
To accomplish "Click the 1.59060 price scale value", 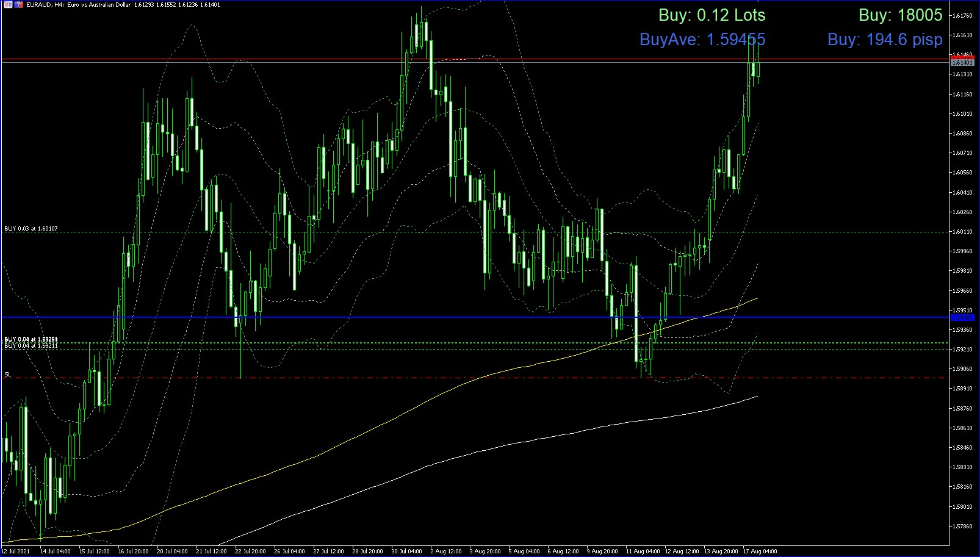I will click(963, 369).
